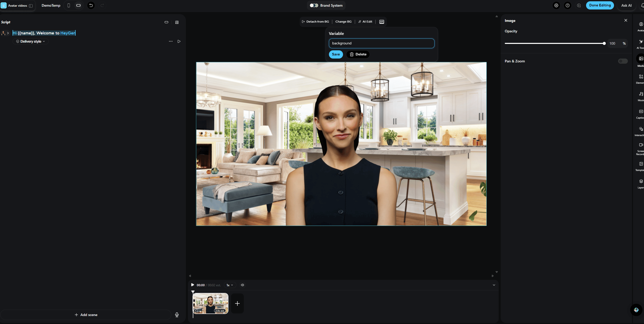The image size is (644, 324).
Task: Click the avatar frame icon in Script header
Action: click(177, 22)
